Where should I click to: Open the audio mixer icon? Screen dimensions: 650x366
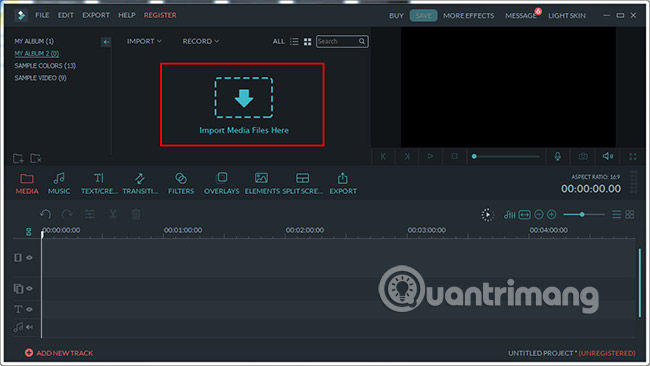point(509,215)
